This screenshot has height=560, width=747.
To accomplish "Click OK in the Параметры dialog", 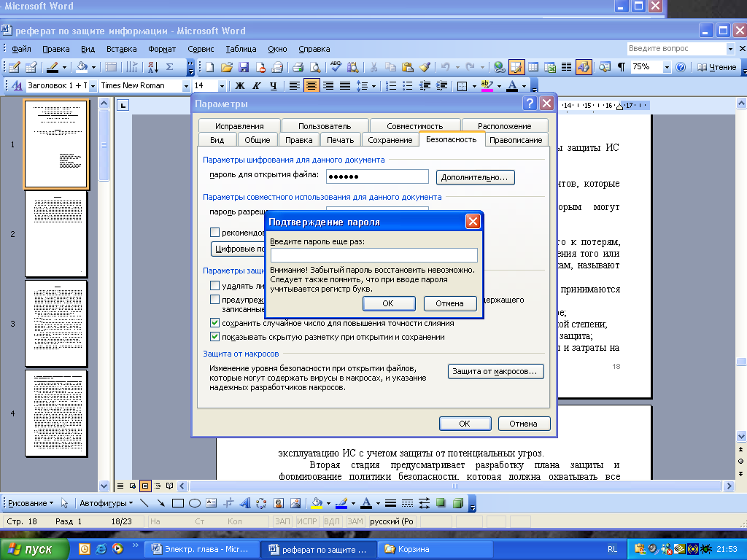I will (465, 424).
